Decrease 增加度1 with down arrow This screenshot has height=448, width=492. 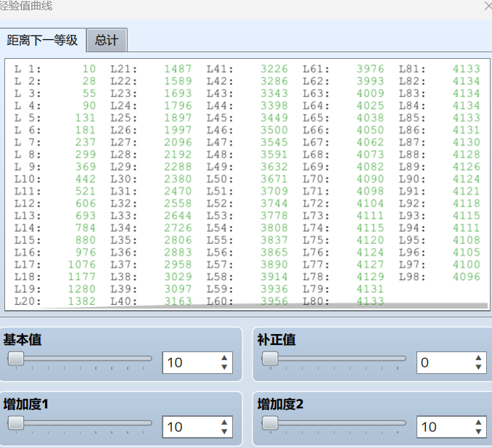point(224,431)
